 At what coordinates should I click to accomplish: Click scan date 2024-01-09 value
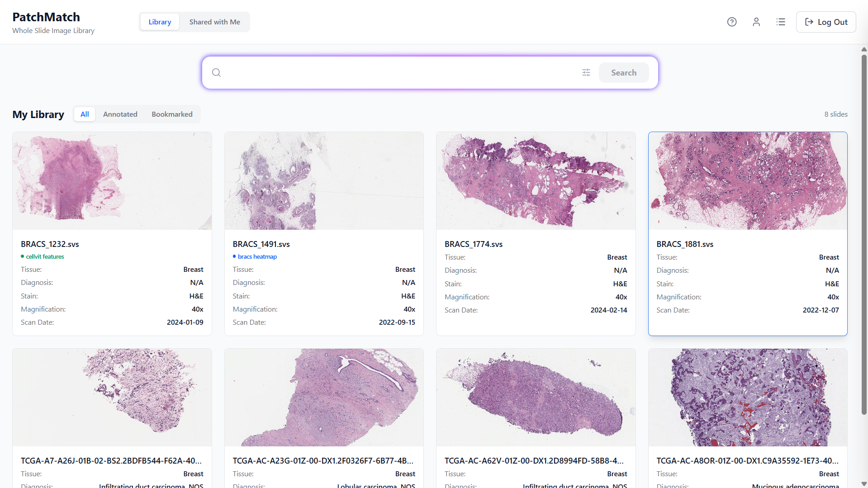tap(185, 322)
